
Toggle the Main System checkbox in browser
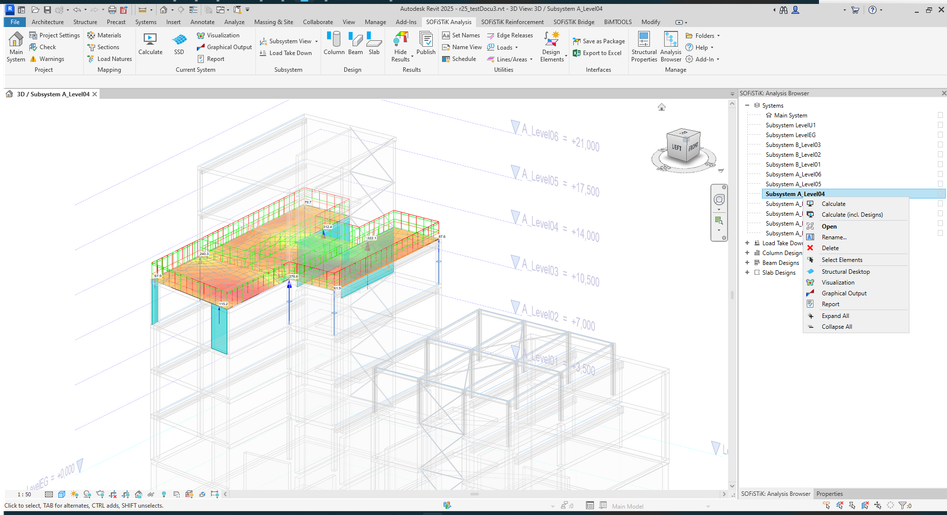pos(940,115)
